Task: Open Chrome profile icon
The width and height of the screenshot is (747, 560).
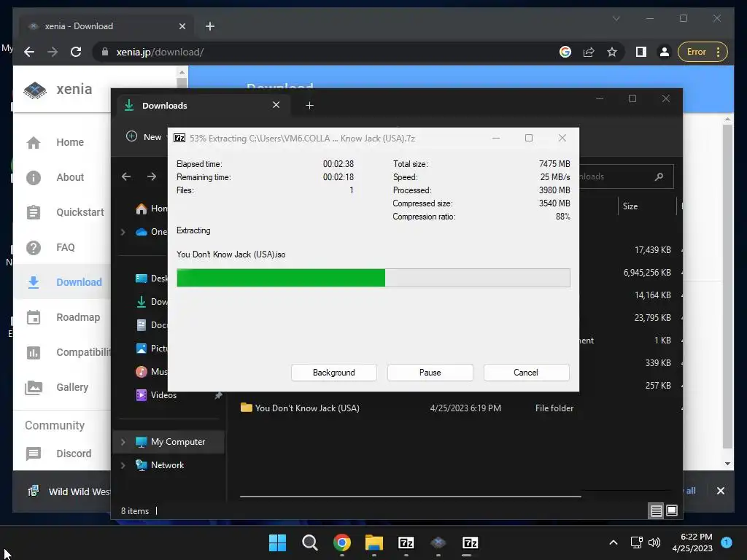Action: click(x=664, y=52)
